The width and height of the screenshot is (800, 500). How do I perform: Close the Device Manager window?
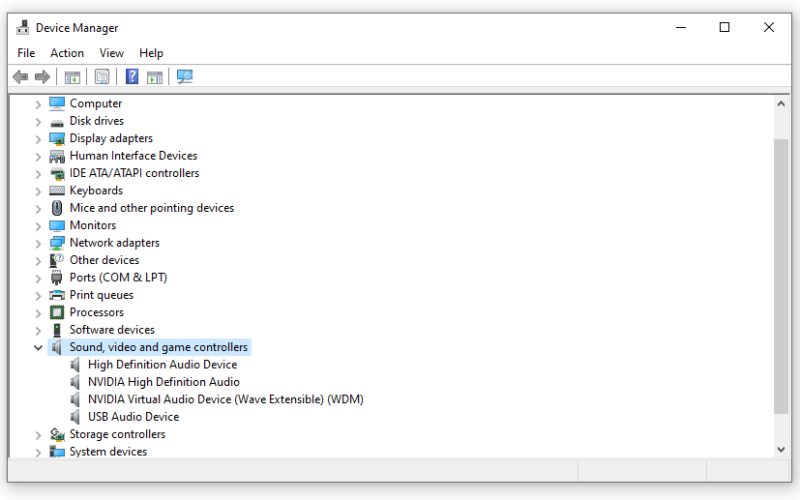(768, 28)
